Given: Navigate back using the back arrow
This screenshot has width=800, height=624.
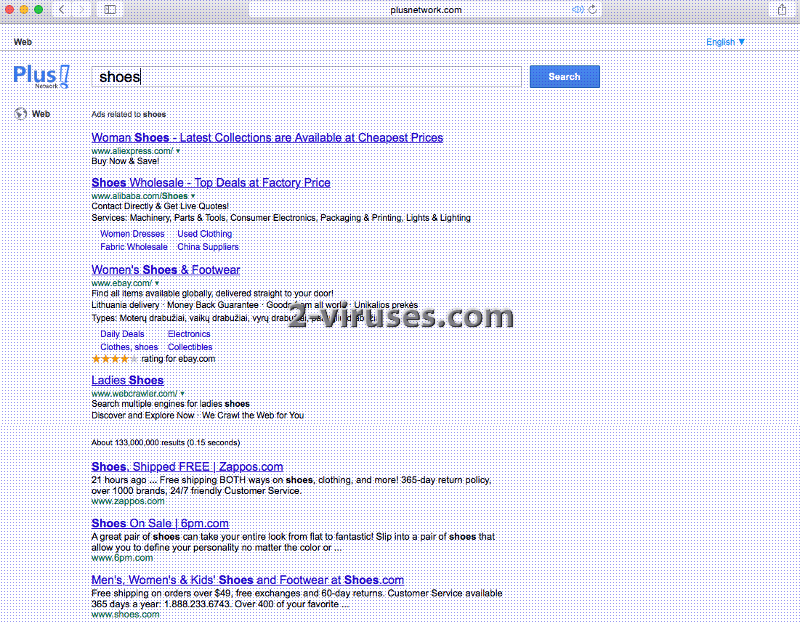Looking at the screenshot, I should coord(60,9).
